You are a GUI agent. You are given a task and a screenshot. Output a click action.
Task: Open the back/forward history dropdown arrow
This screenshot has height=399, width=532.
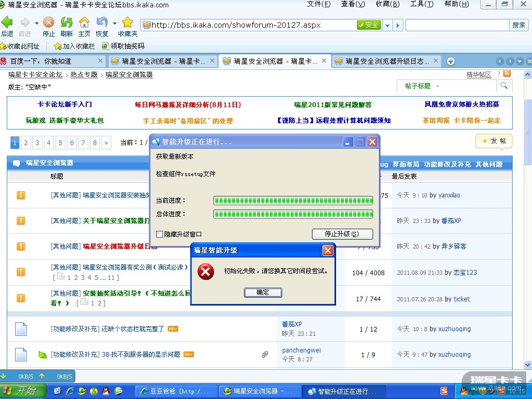[37, 23]
